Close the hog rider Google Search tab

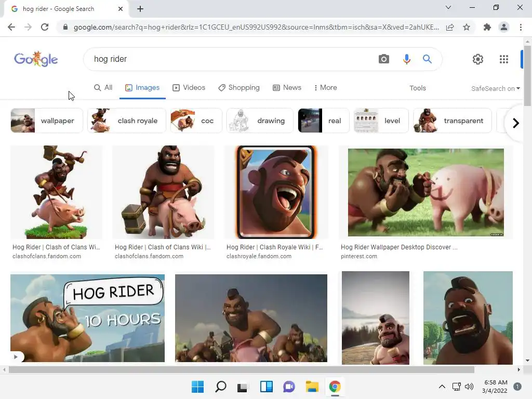point(121,9)
